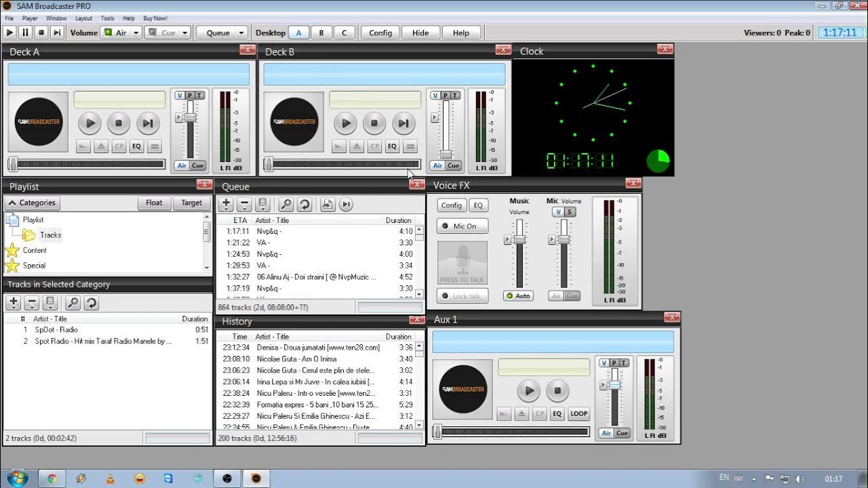Play the track in Deck A

pyautogui.click(x=90, y=123)
